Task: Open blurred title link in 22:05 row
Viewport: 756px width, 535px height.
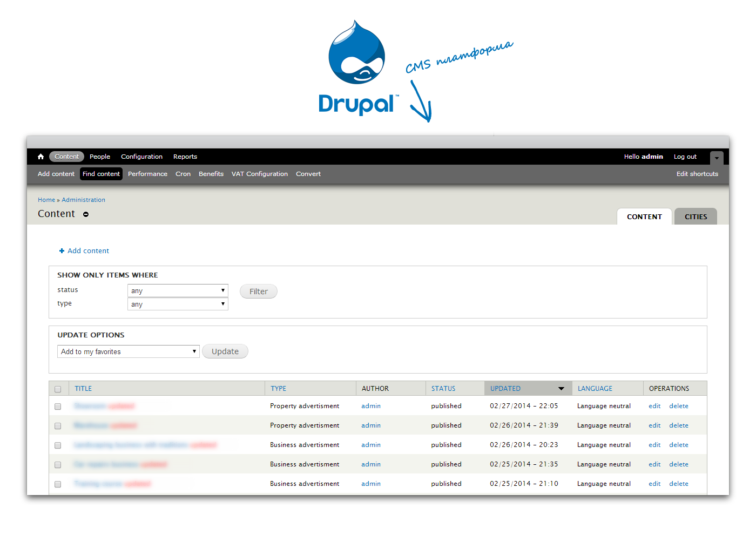Action: 90,406
